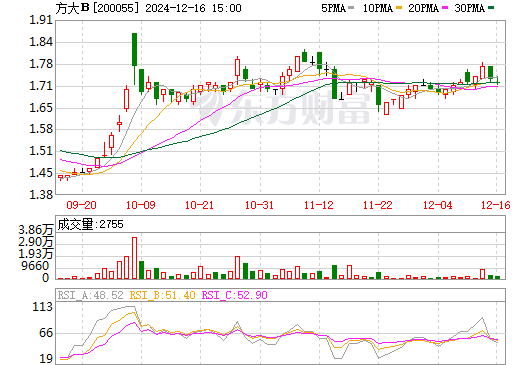Select the 10-31 date axis label
The height and width of the screenshot is (365, 520).
259,205
